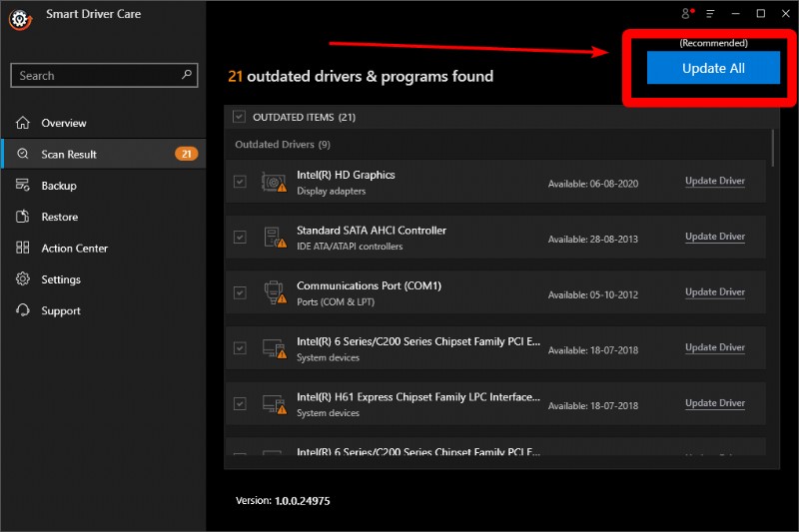The height and width of the screenshot is (532, 799).
Task: Click 'Available: 06-08-2020' date text
Action: (593, 184)
